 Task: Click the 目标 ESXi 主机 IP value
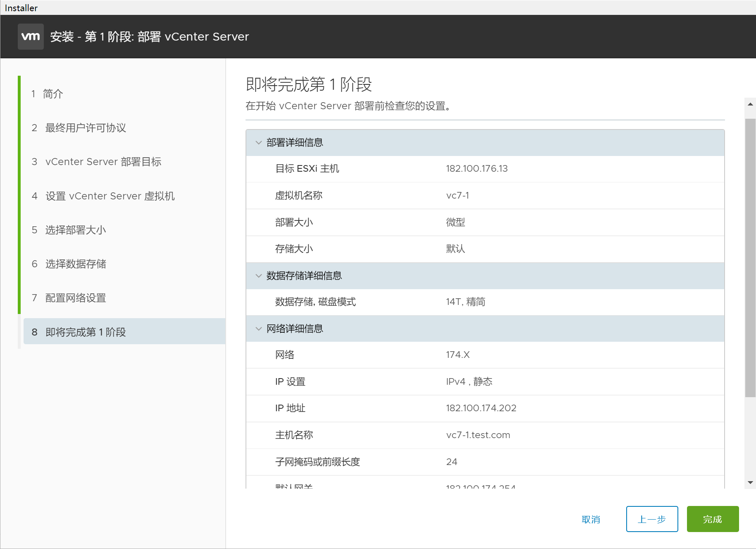pos(477,169)
